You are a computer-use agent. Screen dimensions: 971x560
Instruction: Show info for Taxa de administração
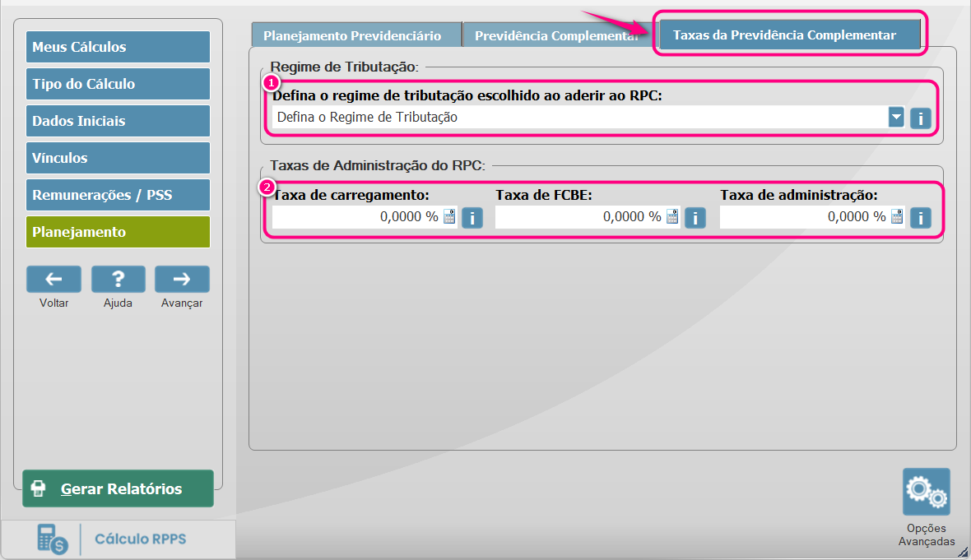point(920,218)
